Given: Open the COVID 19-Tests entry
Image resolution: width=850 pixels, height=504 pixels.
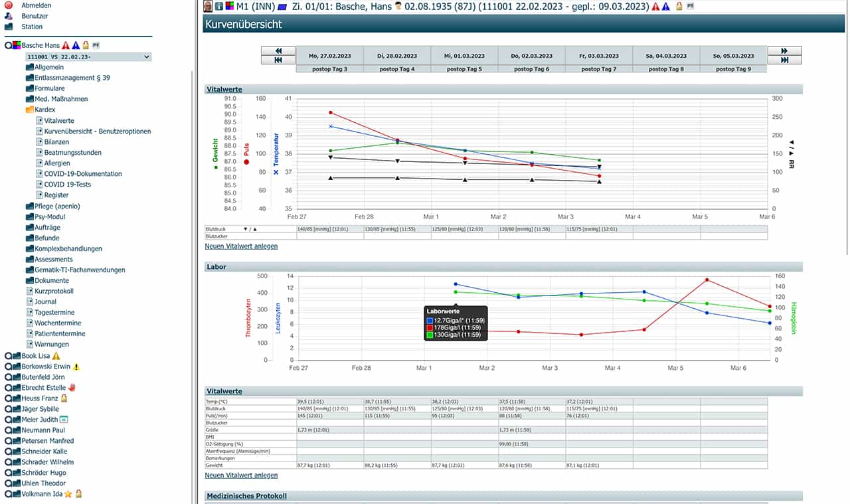Looking at the screenshot, I should (x=67, y=185).
